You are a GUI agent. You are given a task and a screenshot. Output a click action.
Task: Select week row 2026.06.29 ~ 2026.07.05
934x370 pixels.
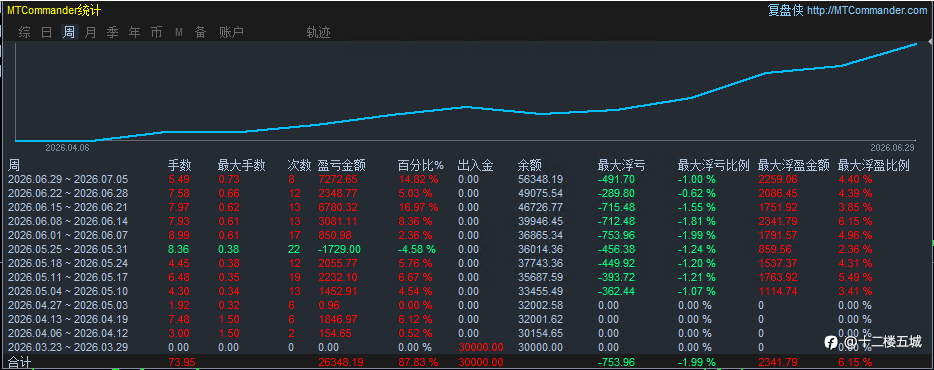tap(467, 179)
